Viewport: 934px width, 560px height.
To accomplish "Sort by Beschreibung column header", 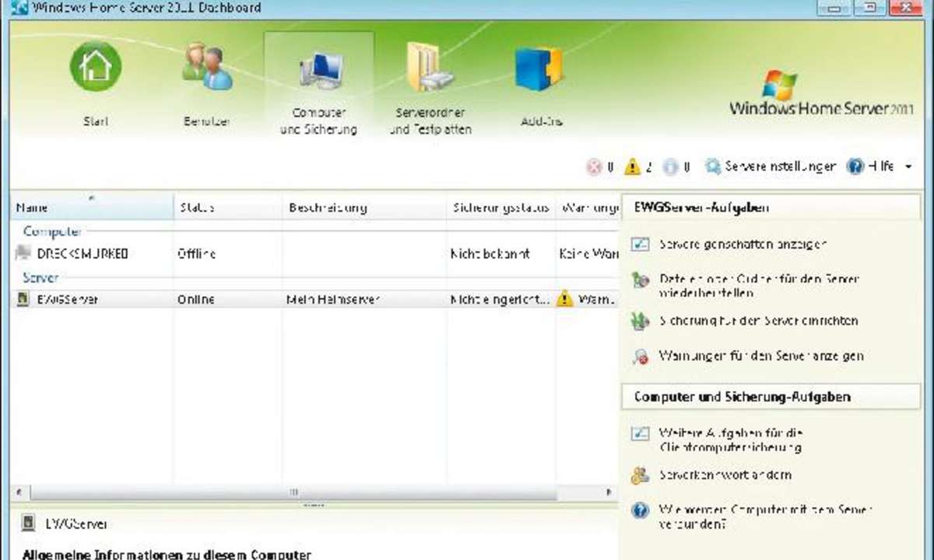I will click(364, 208).
